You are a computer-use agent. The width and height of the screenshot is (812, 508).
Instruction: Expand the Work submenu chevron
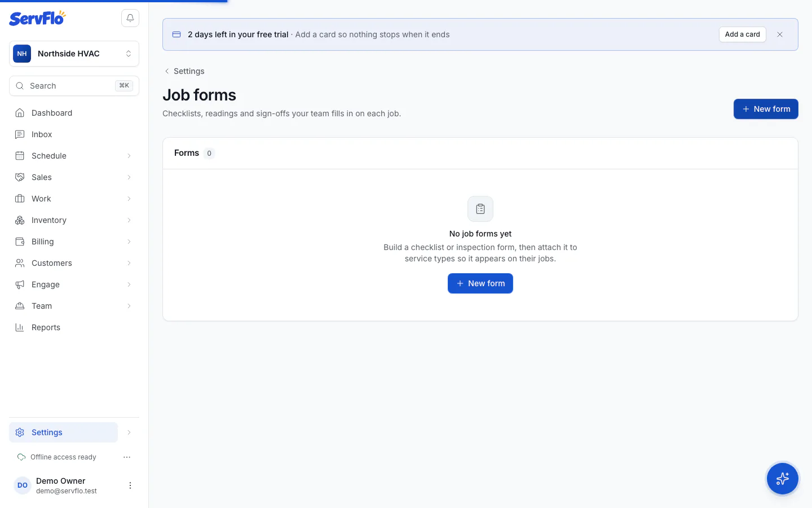129,199
